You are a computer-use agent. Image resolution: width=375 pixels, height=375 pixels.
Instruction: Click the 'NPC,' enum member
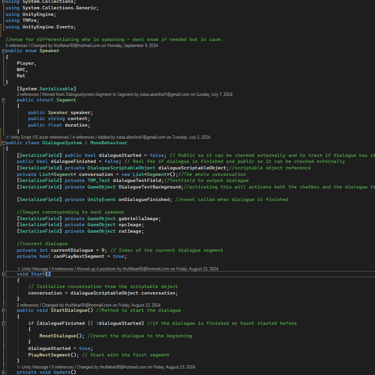[x=22, y=70]
